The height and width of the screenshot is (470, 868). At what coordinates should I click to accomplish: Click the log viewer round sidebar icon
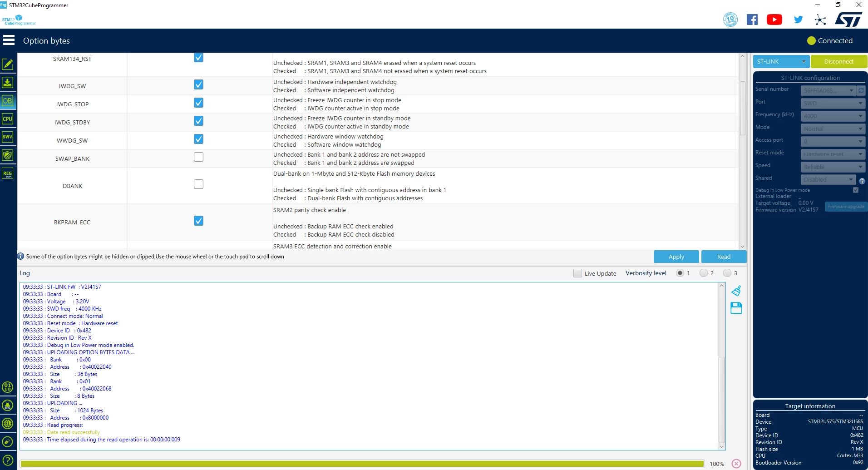coord(8,387)
